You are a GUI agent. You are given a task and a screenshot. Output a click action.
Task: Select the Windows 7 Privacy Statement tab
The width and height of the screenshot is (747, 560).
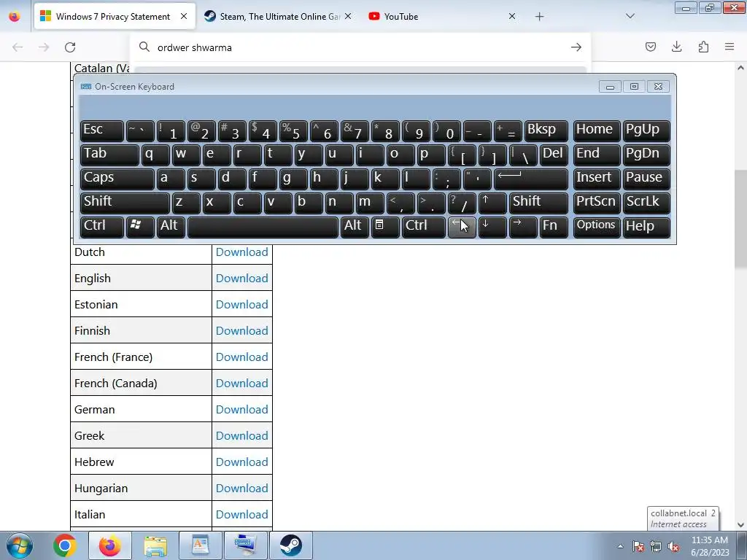115,16
